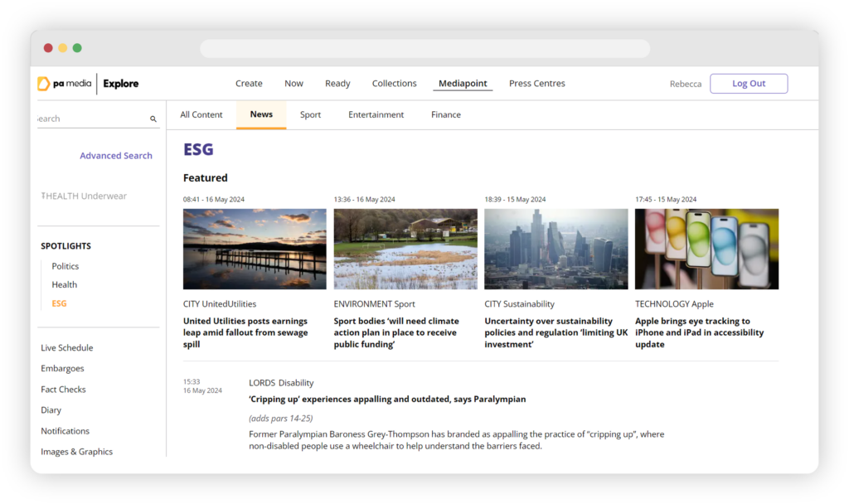Show the All Content tab
This screenshot has height=504, width=849.
coord(201,115)
